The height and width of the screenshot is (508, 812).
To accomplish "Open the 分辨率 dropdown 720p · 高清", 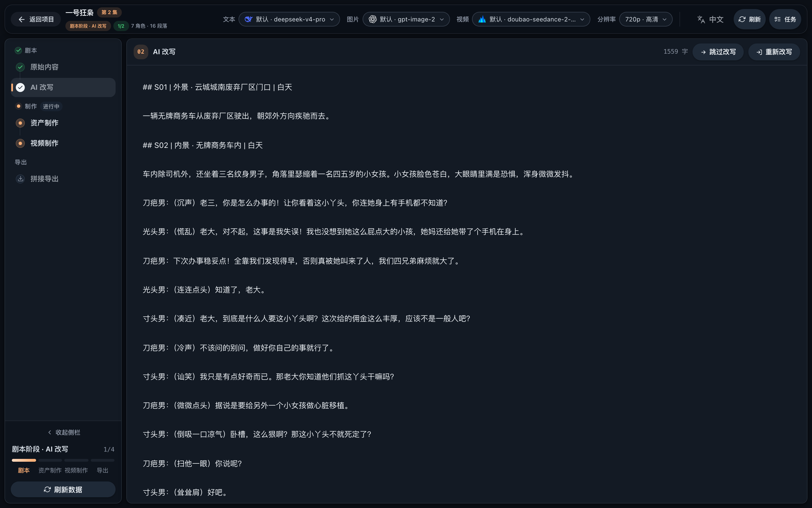I will [x=646, y=19].
